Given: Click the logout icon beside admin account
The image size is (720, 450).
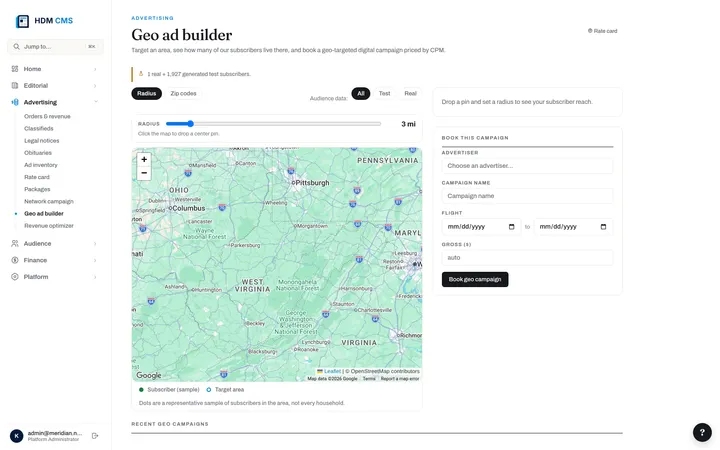Looking at the screenshot, I should click(95, 436).
